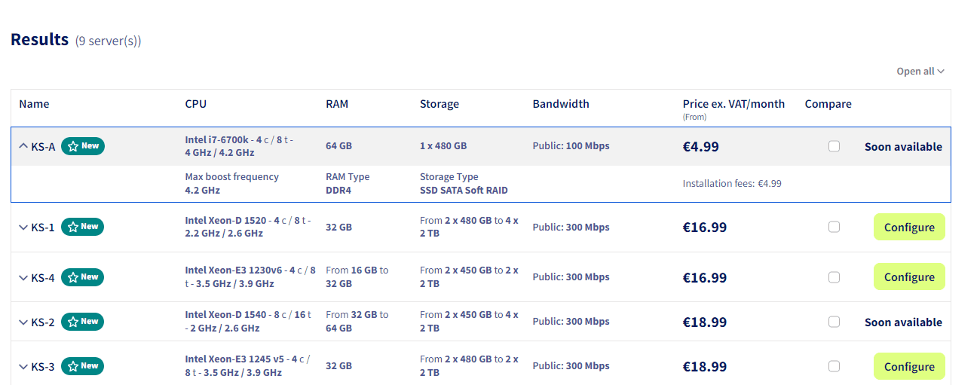Click the Price ex. VAT/month column header

click(x=733, y=104)
